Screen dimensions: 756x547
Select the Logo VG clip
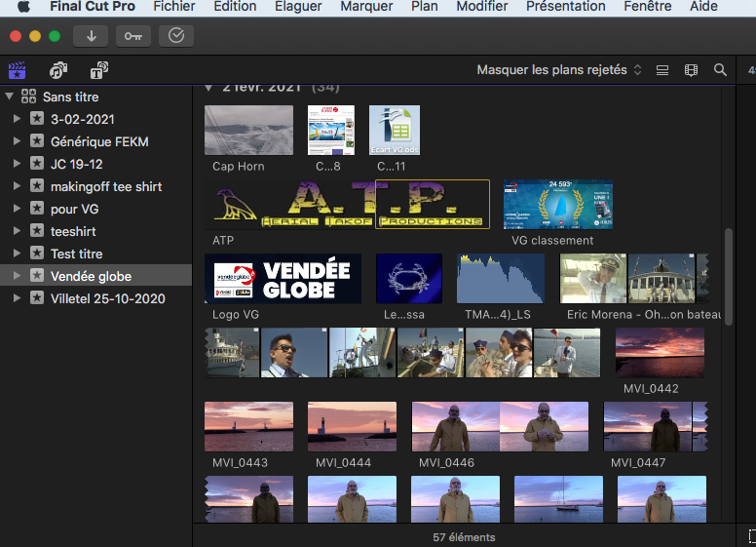click(x=283, y=279)
